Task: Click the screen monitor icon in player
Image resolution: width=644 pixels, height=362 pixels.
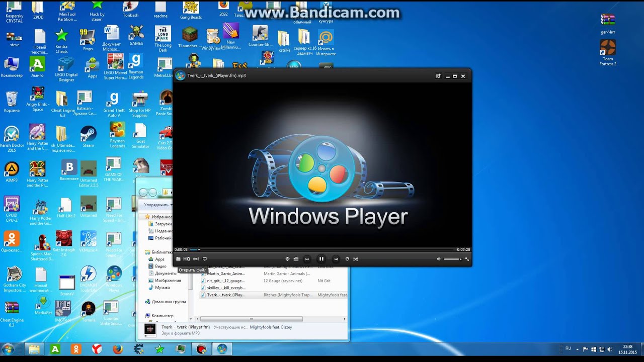Action: pos(205,259)
